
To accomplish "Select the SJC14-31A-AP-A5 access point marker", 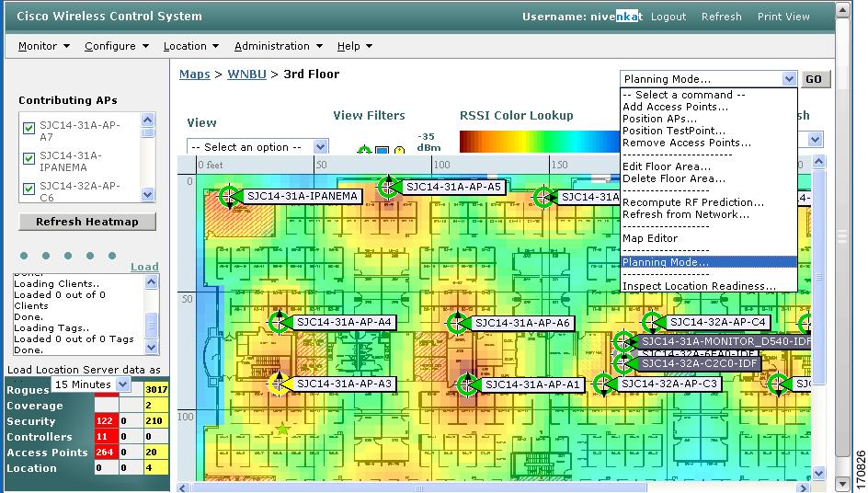I will click(x=388, y=188).
